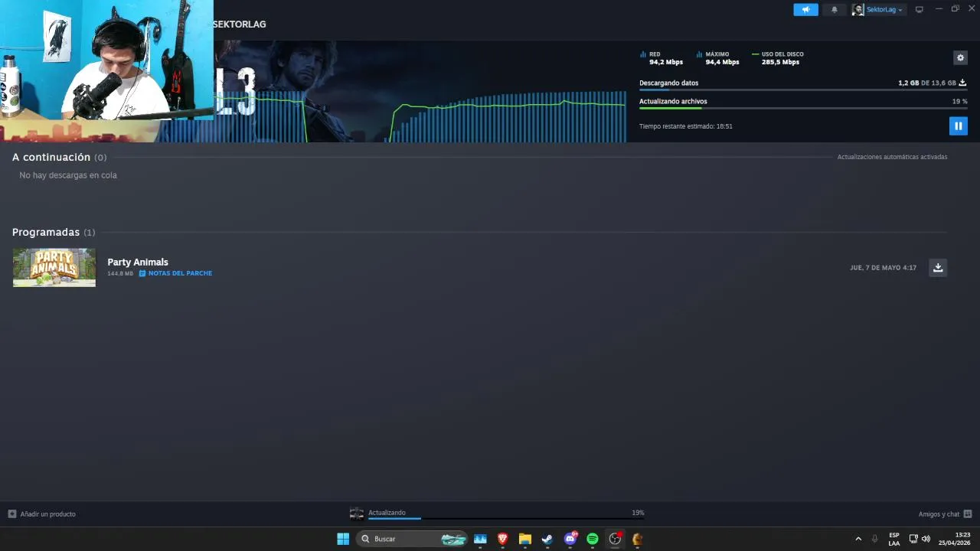980x551 pixels.
Task: Click the 94,4 Mbps peak value
Action: click(722, 62)
